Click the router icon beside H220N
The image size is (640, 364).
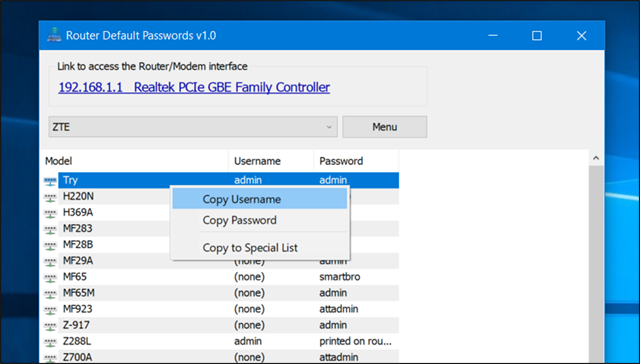[50, 197]
